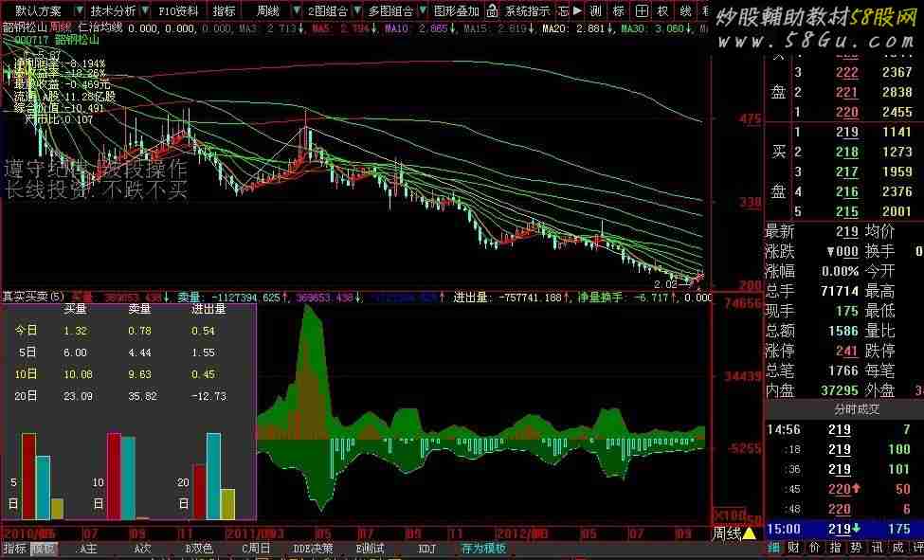
Task: Select the 模板 tab at bottom left
Action: [43, 549]
